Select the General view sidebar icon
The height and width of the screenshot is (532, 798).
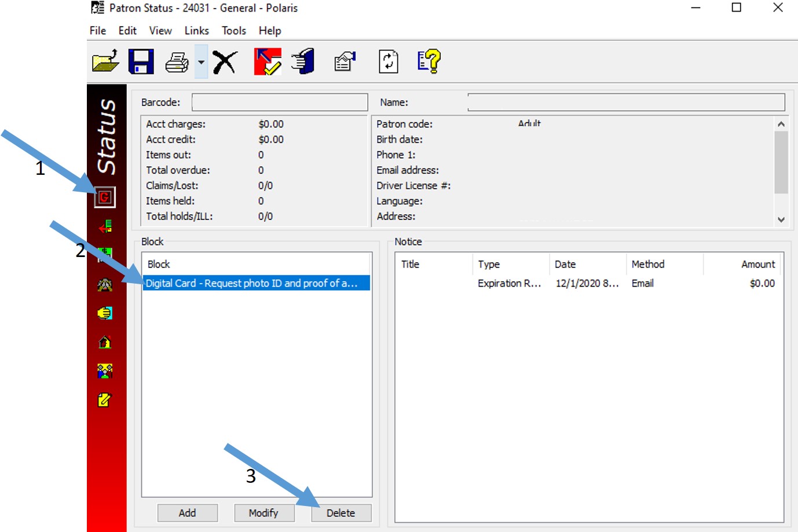click(x=105, y=197)
